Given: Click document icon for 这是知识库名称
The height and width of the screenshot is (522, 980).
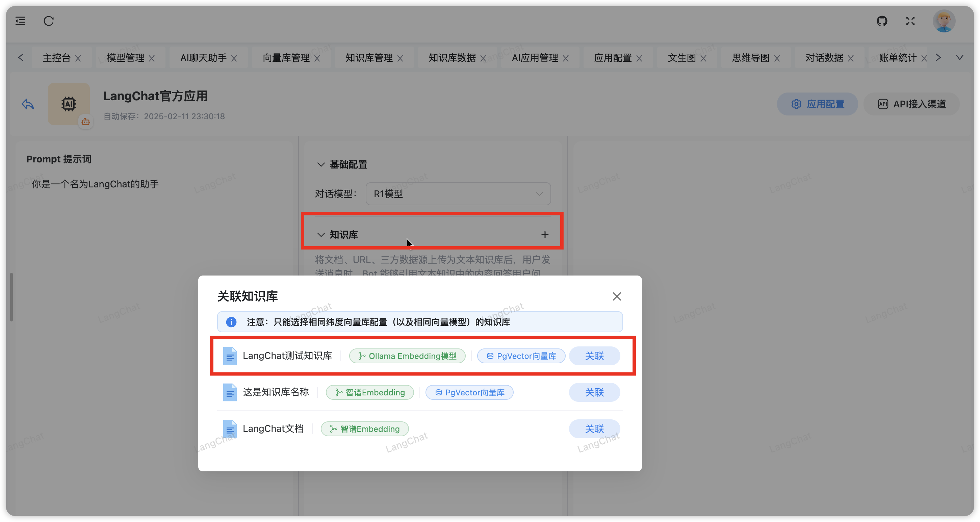Looking at the screenshot, I should [x=230, y=392].
